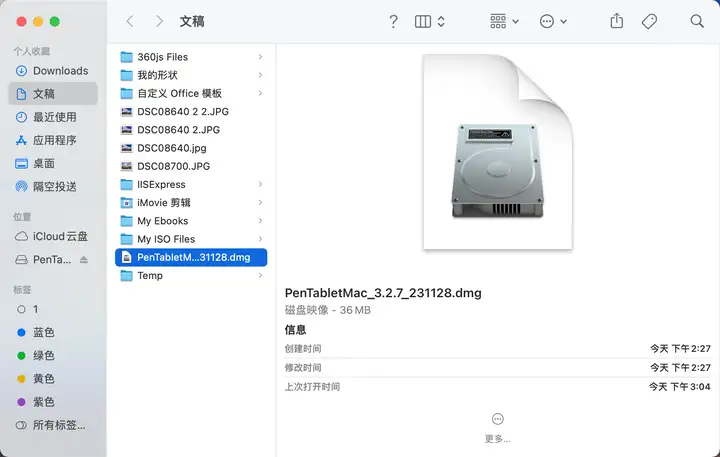Expand the 我的形状 folder chevron

260,75
